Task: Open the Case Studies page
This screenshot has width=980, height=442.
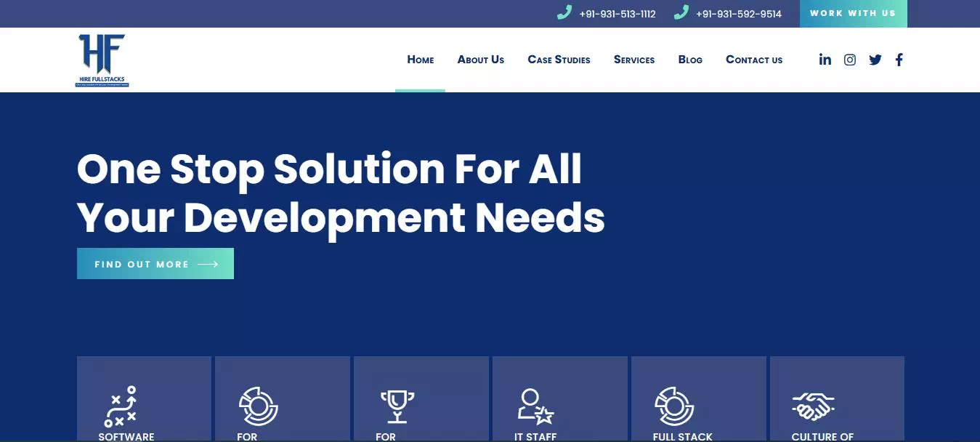Action: (559, 60)
